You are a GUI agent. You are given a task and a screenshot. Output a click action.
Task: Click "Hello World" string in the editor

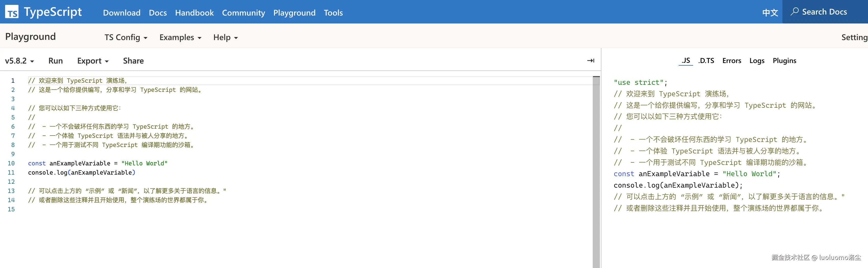pyautogui.click(x=144, y=163)
